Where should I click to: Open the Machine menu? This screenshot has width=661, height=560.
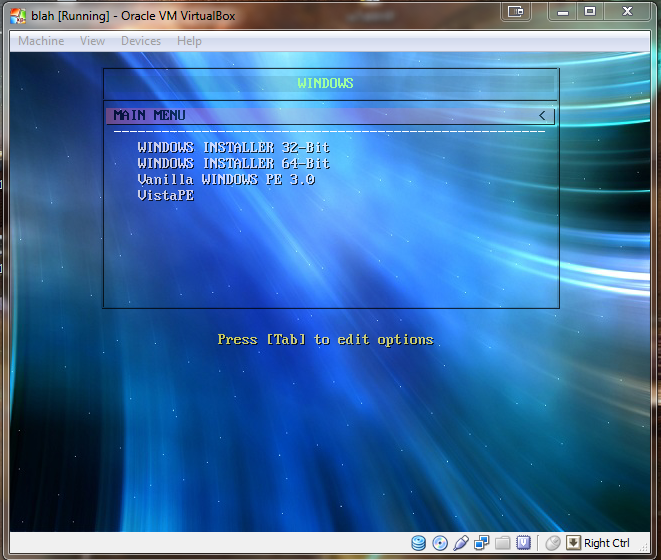(x=41, y=41)
